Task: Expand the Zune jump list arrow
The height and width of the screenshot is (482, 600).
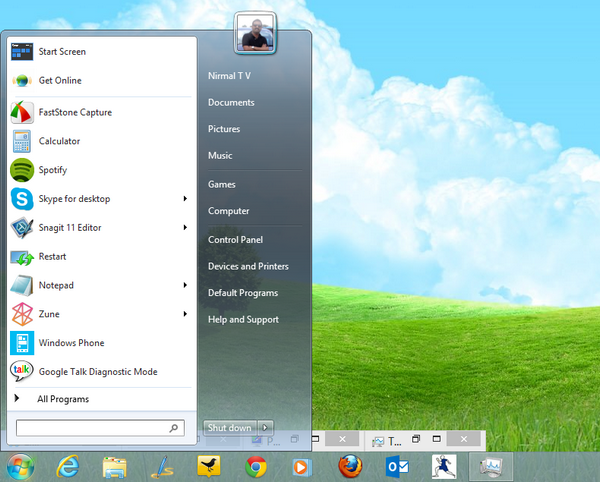Action: [x=185, y=314]
